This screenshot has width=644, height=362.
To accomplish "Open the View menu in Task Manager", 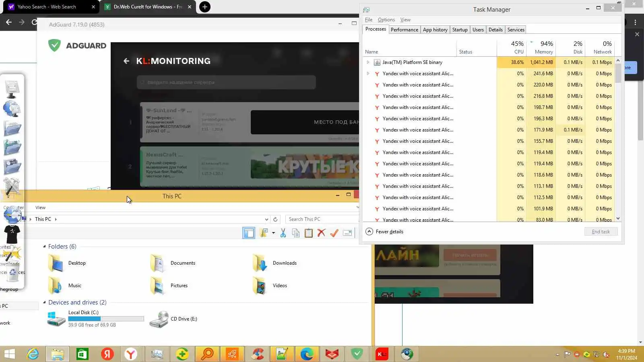I will (x=405, y=20).
